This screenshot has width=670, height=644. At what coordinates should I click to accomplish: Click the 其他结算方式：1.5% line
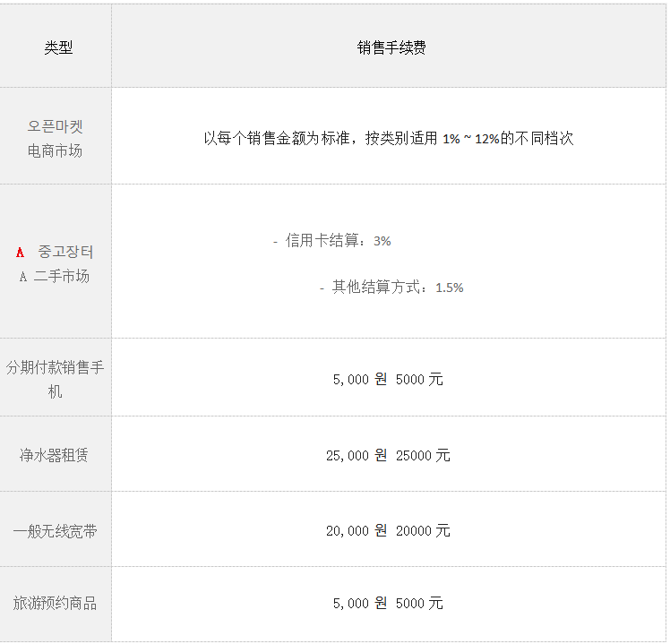point(391,288)
